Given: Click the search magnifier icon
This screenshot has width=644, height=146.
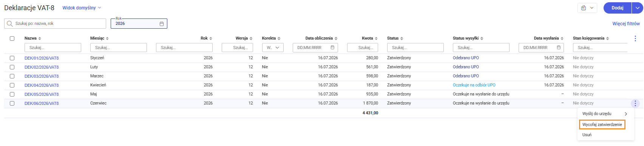Looking at the screenshot, I should [10, 24].
